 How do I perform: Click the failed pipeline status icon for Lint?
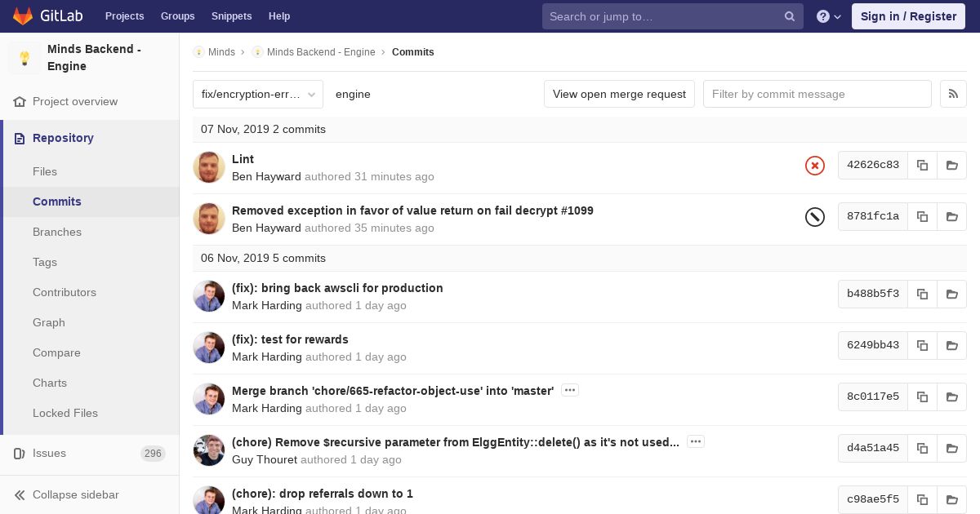pos(815,166)
